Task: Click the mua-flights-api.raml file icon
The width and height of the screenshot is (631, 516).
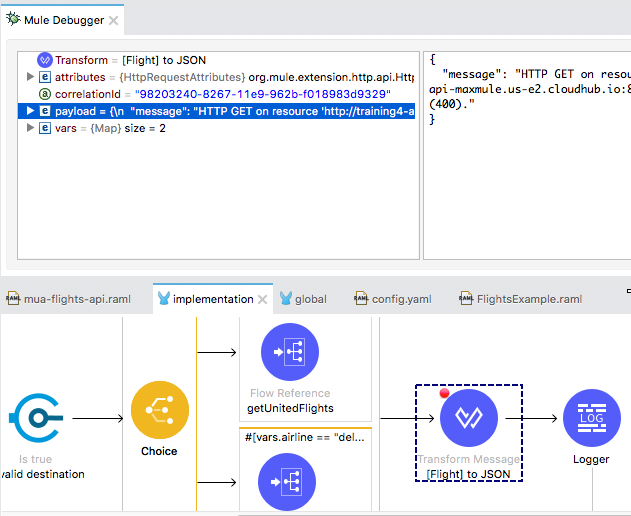Action: [13, 299]
